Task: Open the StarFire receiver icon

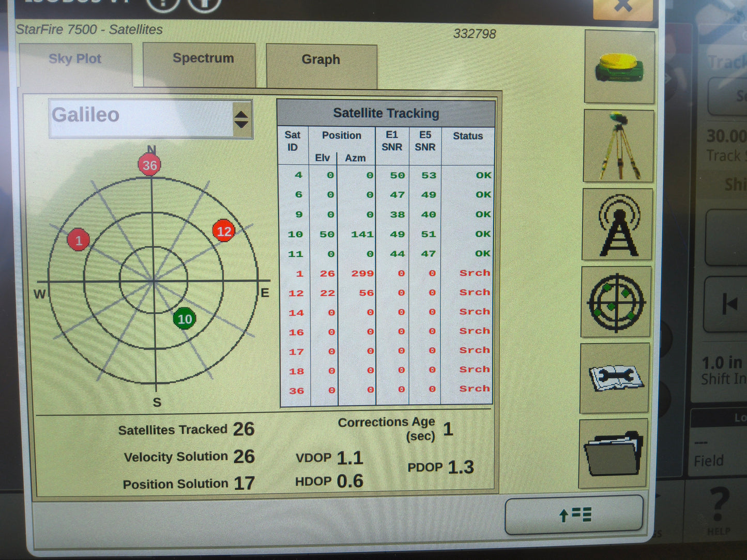Action: click(x=619, y=67)
